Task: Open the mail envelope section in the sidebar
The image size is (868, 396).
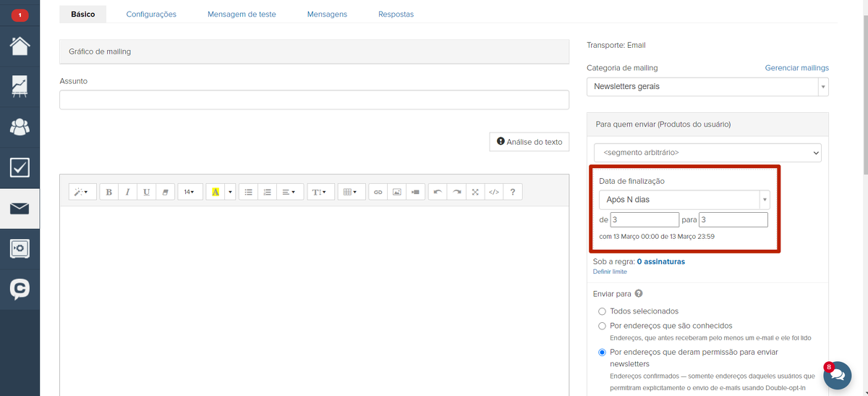Action: [x=20, y=208]
